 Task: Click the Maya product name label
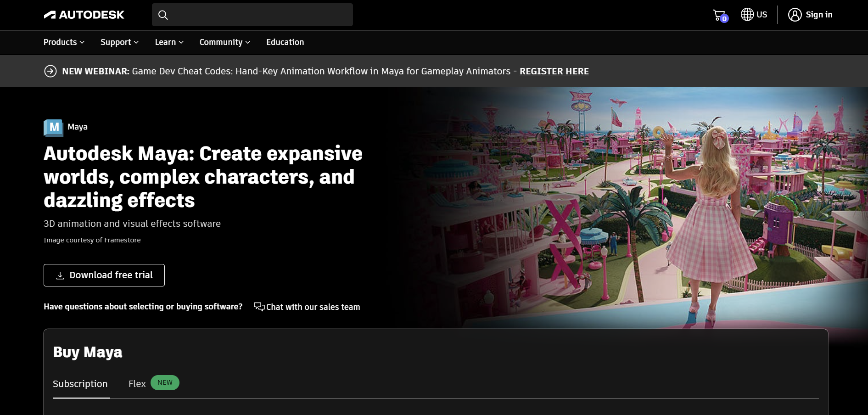(x=78, y=127)
